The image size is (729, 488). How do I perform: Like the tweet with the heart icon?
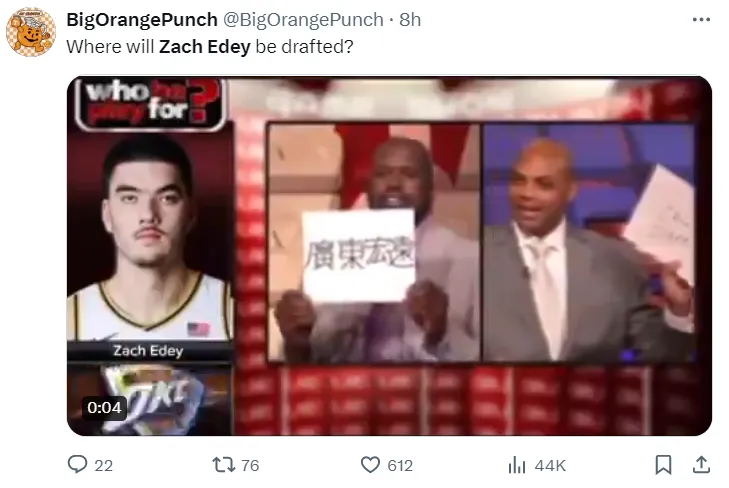[370, 464]
